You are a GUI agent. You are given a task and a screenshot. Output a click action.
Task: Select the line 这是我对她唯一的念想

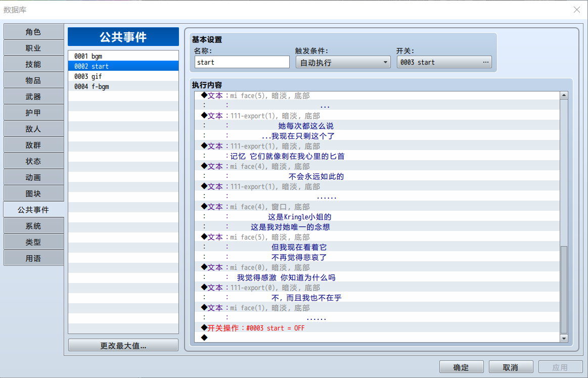tap(377, 227)
